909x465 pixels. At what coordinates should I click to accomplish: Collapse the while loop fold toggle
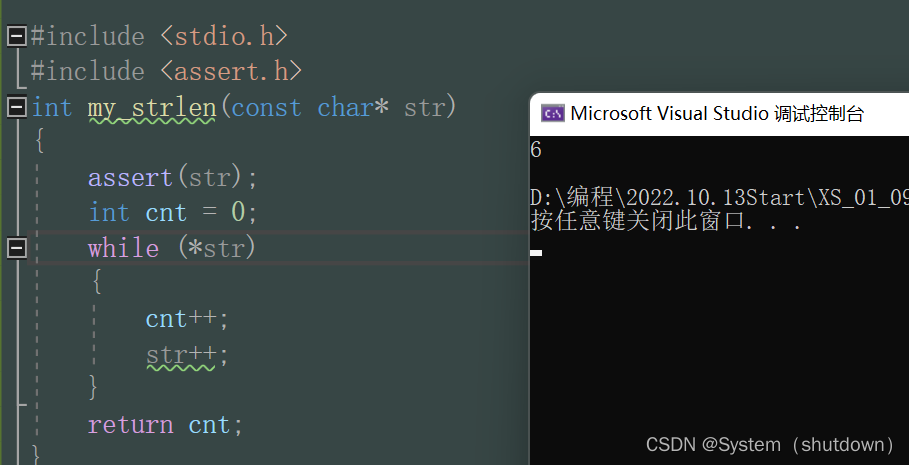click(x=16, y=247)
